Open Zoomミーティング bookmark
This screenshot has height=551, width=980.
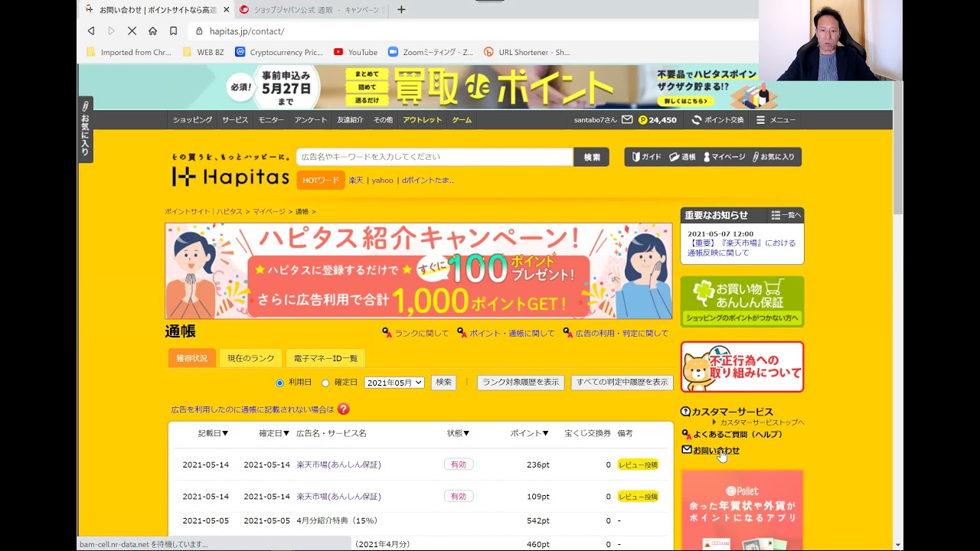[430, 52]
